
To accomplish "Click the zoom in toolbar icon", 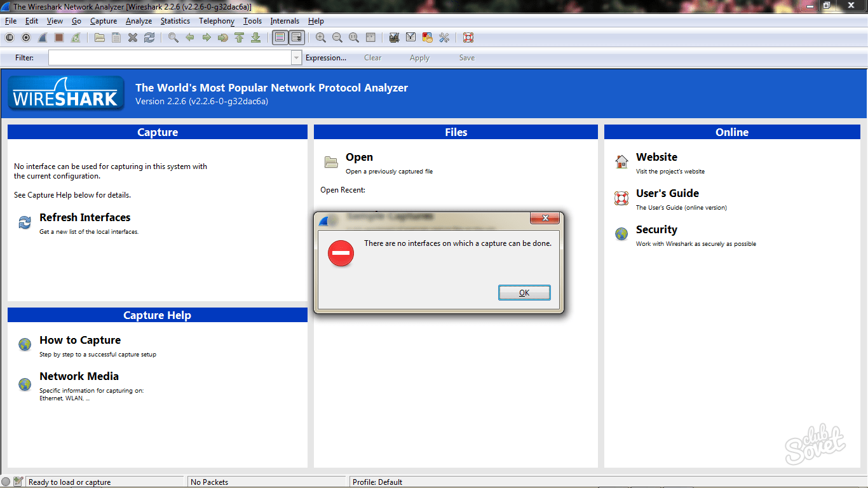I will 321,37.
